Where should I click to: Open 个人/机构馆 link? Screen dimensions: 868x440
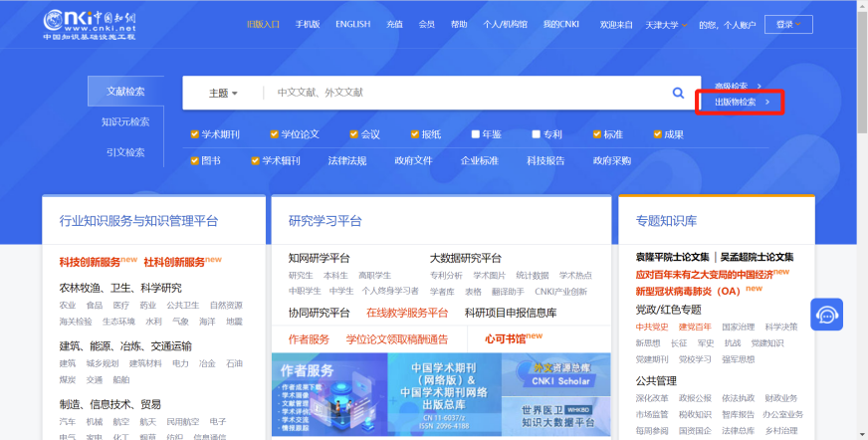pos(505,24)
